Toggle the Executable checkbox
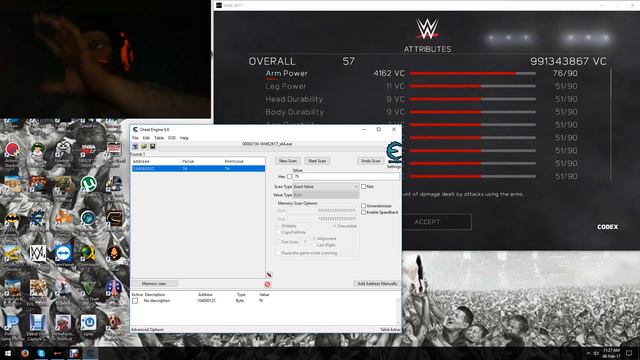Screen dimensions: 640x360 (335, 226)
